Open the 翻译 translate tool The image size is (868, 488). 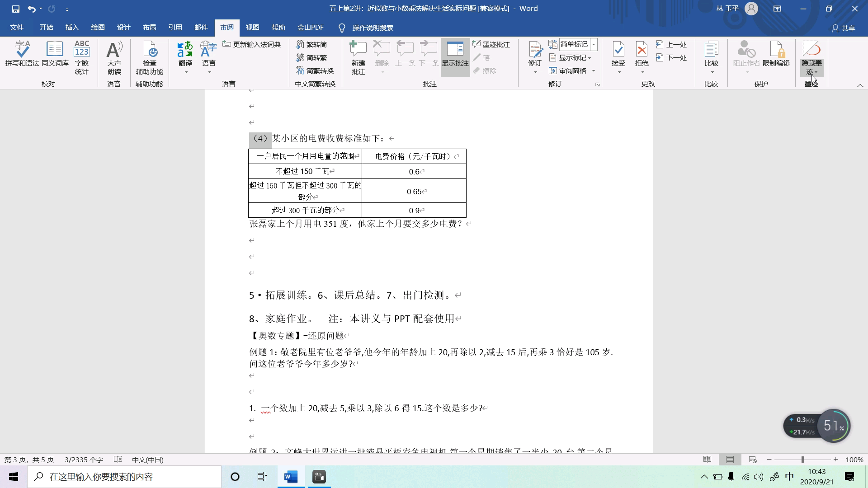(185, 55)
